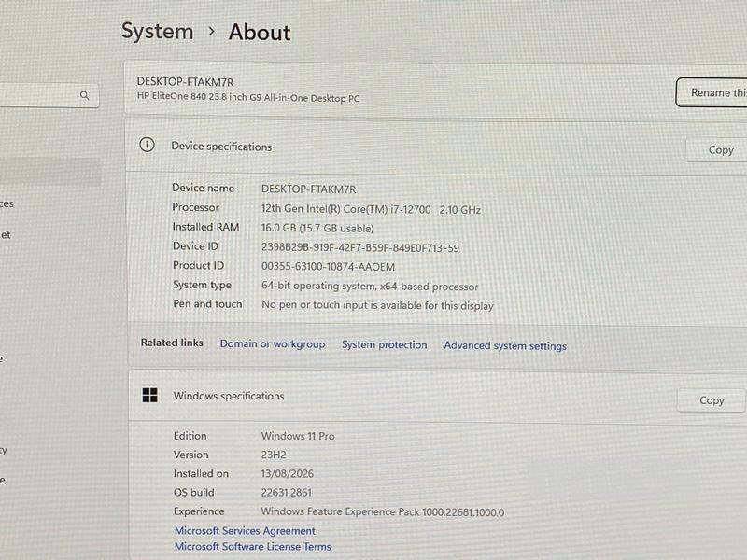Viewport: 747px width, 560px height.
Task: Select the No pen or touch text
Action: tap(377, 305)
